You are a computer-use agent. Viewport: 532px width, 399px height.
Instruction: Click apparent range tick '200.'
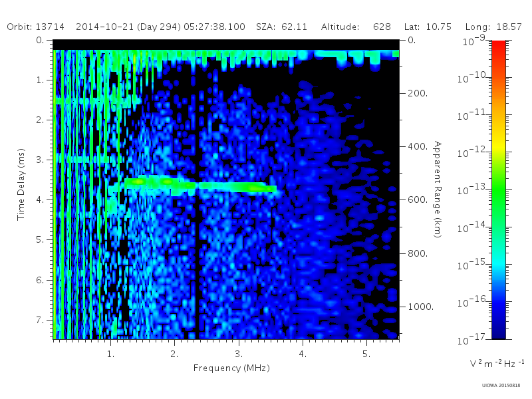point(418,93)
